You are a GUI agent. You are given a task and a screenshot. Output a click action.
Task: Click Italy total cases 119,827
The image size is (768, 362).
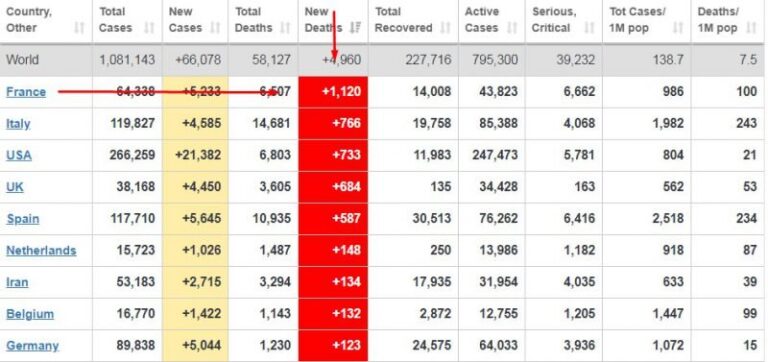133,124
